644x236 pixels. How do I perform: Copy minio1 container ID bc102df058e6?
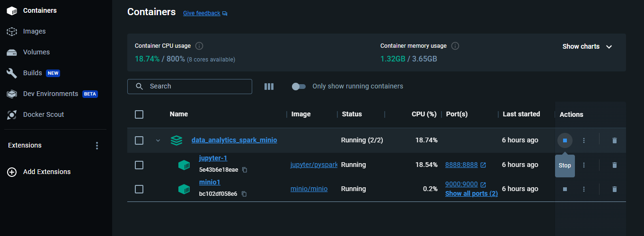click(x=244, y=194)
